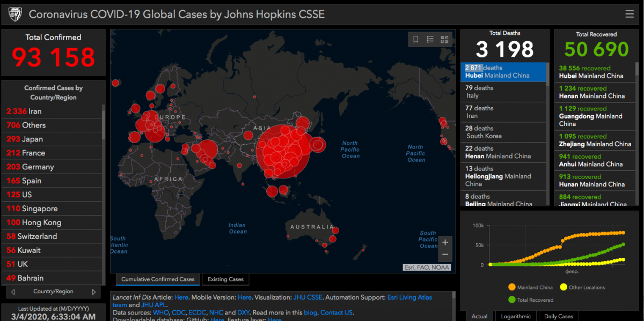Select 293 Japan in country list
This screenshot has width=644, height=321.
pyautogui.click(x=52, y=139)
